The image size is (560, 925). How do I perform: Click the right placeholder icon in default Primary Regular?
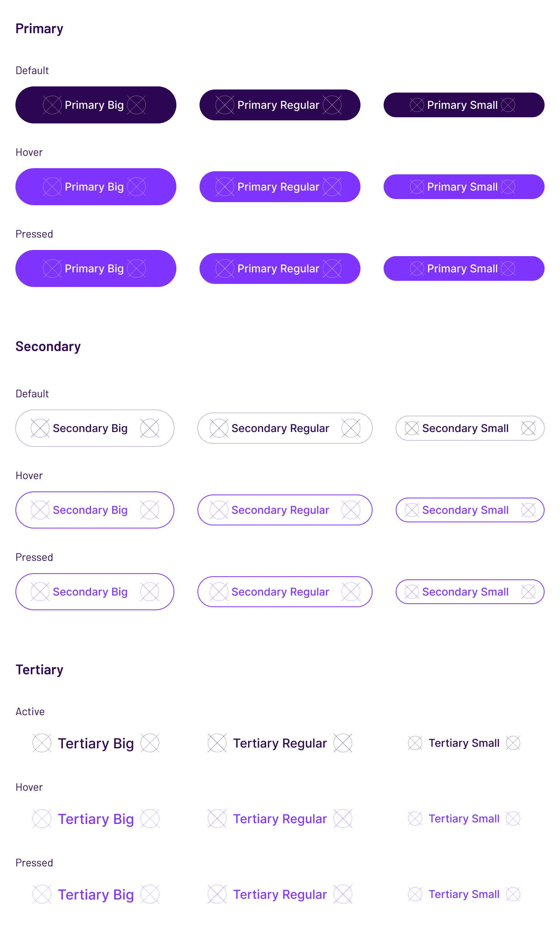pyautogui.click(x=332, y=105)
